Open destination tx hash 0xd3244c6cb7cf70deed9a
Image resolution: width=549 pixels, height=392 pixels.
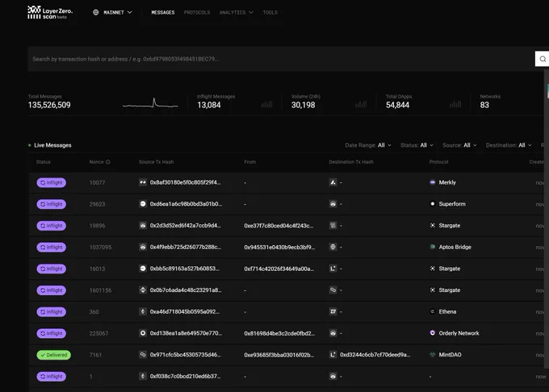pos(375,355)
